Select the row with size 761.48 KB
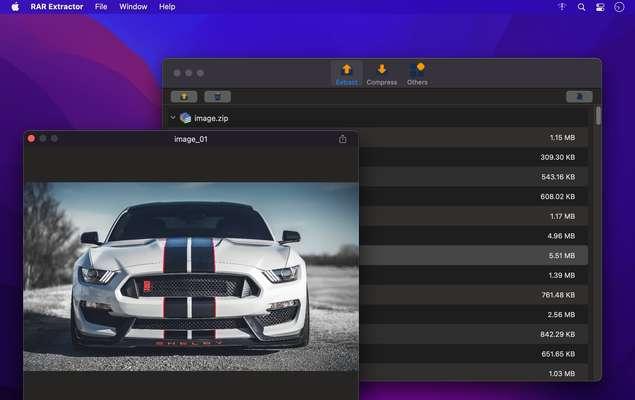635x400 pixels. click(x=473, y=295)
